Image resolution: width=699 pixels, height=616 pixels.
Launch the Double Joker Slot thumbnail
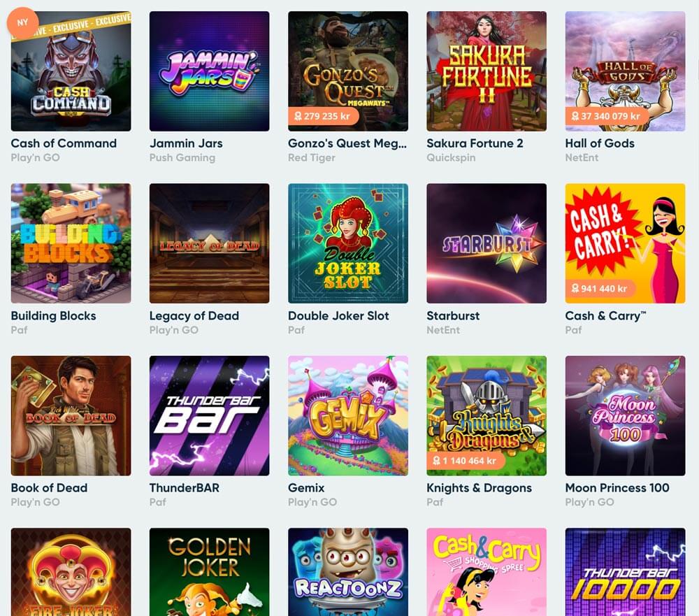[x=347, y=243]
